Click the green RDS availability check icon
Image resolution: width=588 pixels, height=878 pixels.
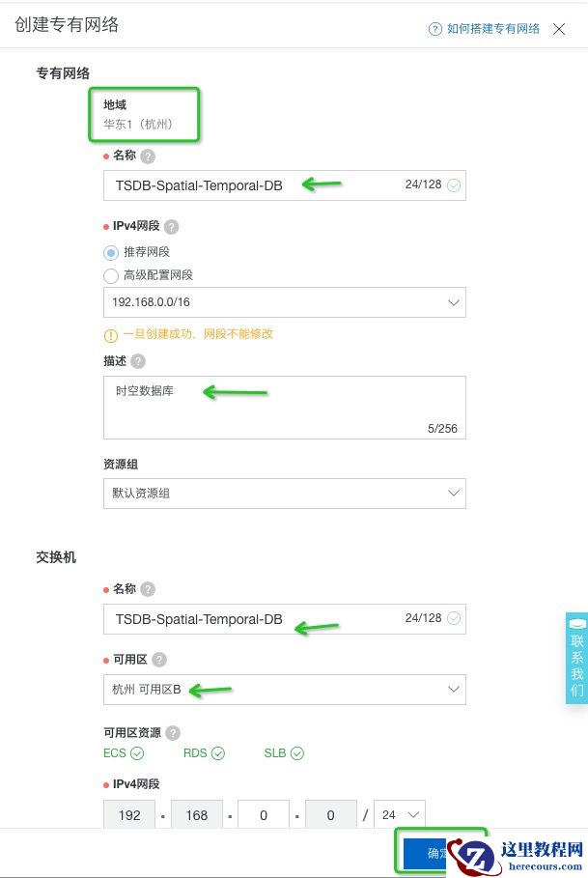(216, 752)
